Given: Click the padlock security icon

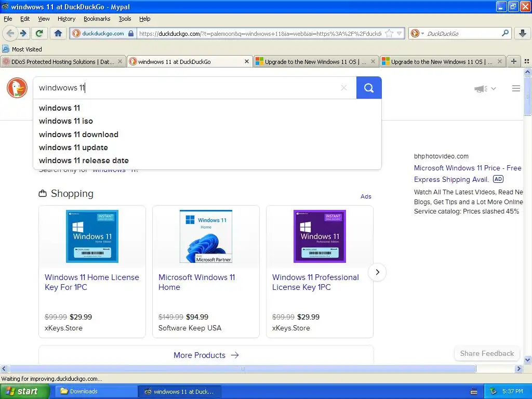Looking at the screenshot, I should click(x=131, y=33).
